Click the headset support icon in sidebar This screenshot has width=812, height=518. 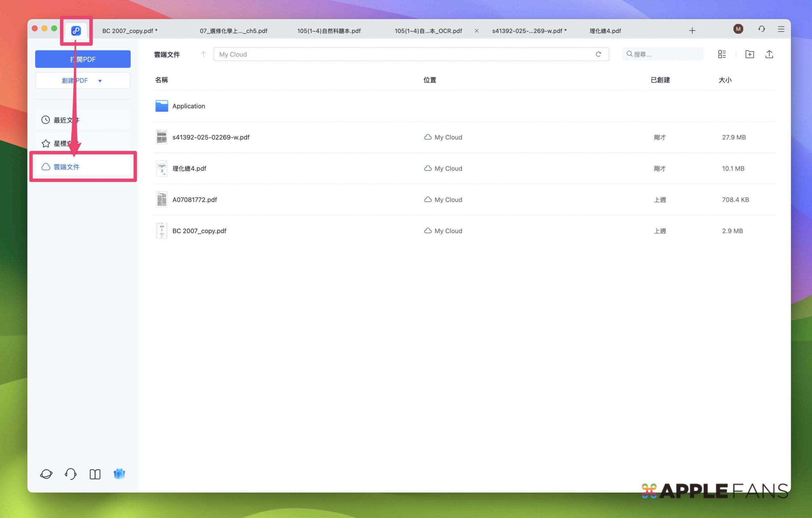[70, 474]
